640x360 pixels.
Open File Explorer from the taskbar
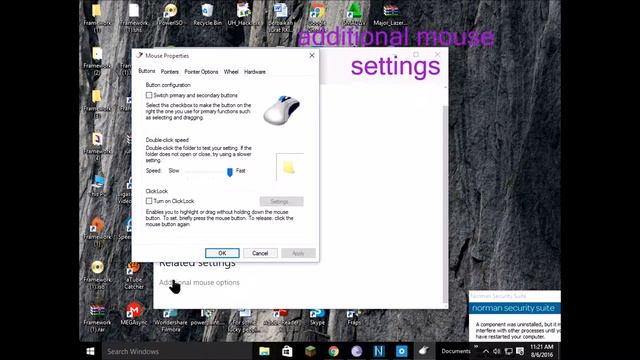tap(264, 351)
